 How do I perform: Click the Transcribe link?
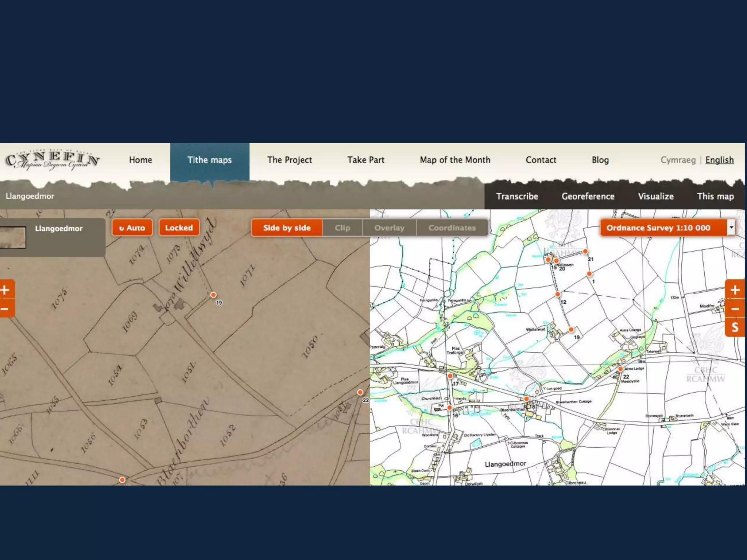click(x=517, y=197)
